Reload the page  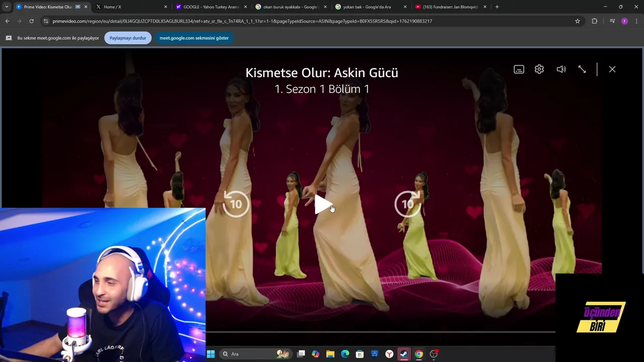click(x=31, y=21)
